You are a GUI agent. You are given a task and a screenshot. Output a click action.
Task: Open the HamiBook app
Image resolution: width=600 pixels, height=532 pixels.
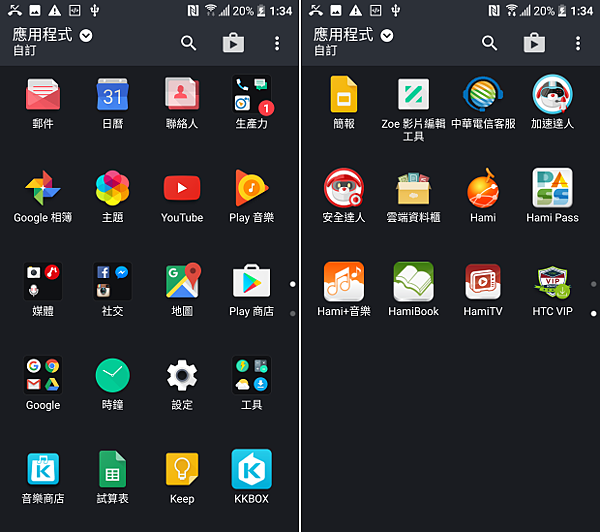pos(413,281)
